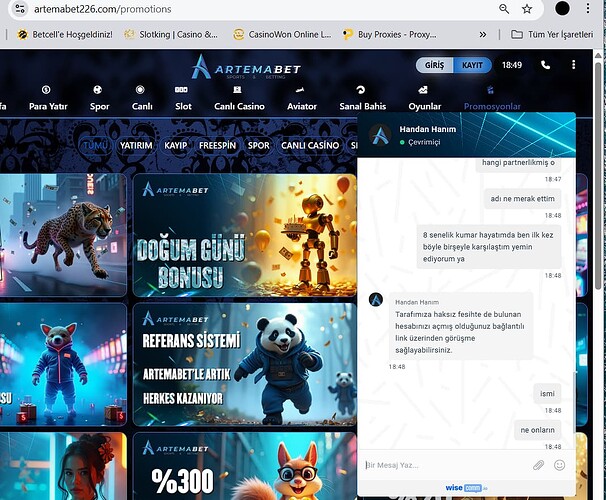Click the Para Yatır coin icon

pyautogui.click(x=46, y=90)
